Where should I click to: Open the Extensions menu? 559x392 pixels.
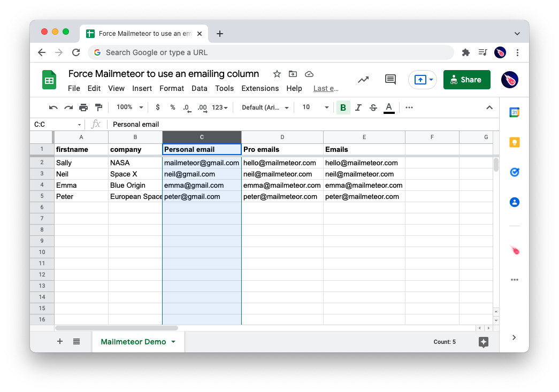point(260,88)
